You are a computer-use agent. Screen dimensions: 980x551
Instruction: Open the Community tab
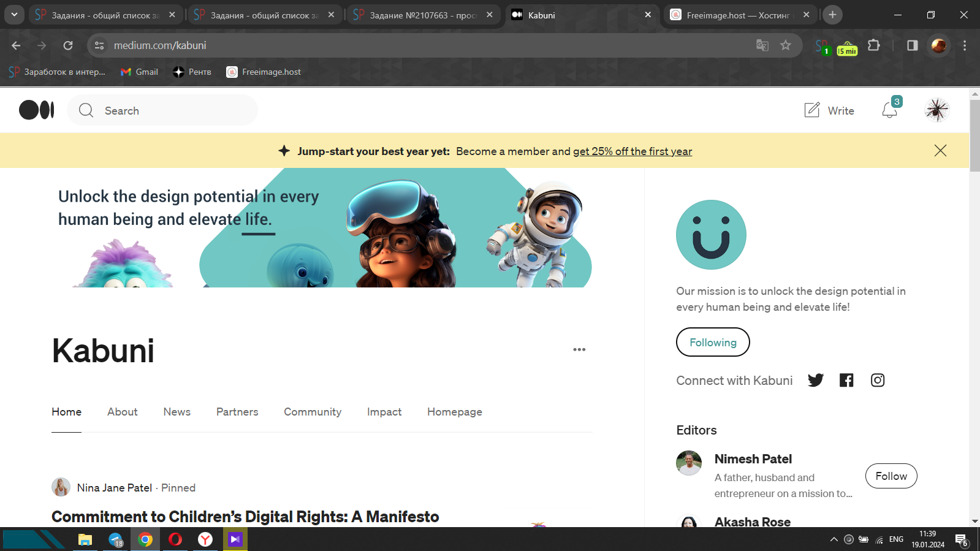(313, 412)
